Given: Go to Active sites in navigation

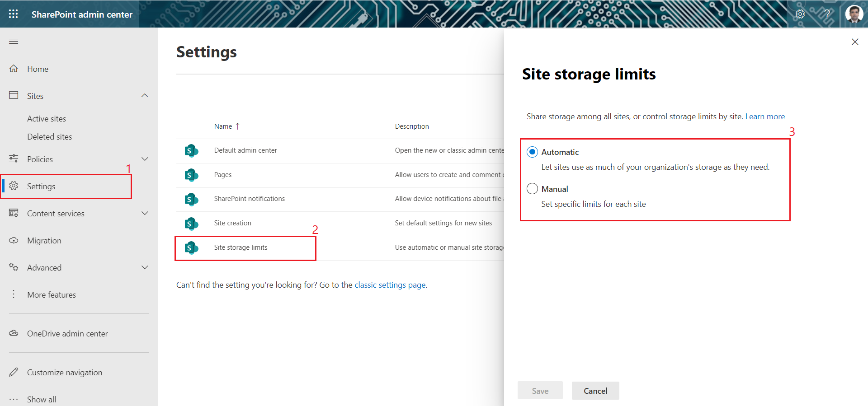Looking at the screenshot, I should coord(47,119).
